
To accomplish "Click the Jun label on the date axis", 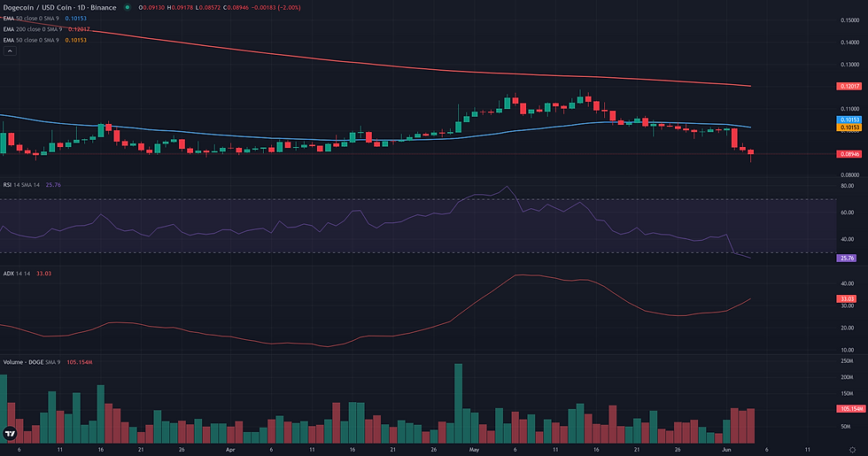I will pyautogui.click(x=726, y=450).
